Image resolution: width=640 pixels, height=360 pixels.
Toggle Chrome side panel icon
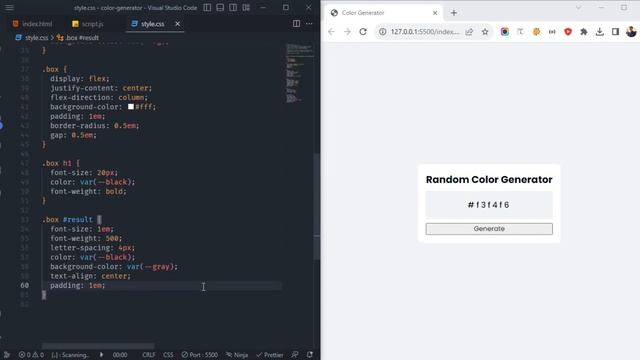point(616,32)
